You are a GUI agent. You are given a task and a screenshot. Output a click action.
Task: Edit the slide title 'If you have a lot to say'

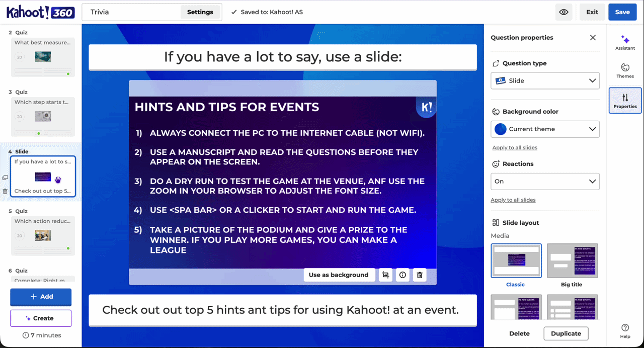(283, 57)
